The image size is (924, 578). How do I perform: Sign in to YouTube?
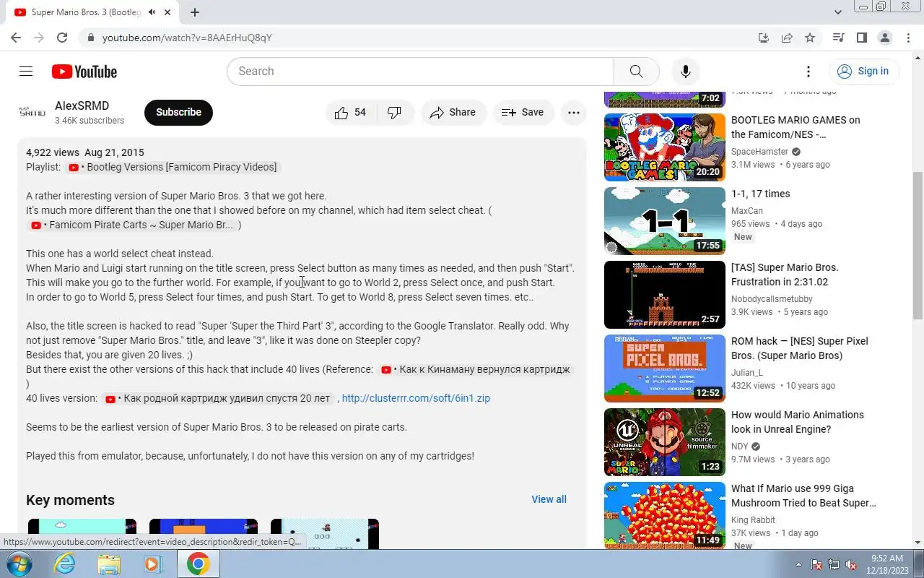click(863, 72)
